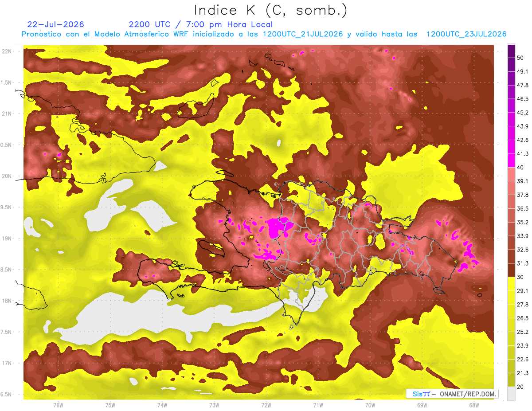Click the '35.2' color scale value

pos(524,222)
